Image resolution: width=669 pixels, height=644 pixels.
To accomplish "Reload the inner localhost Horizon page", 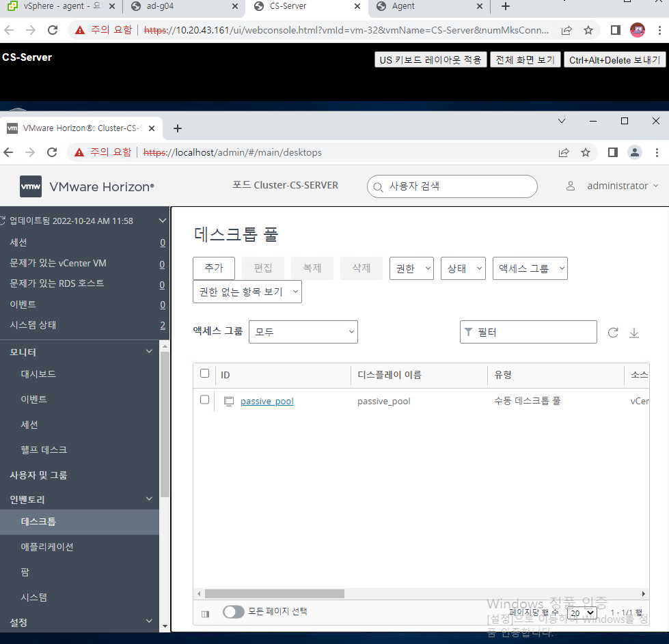I will pos(52,152).
